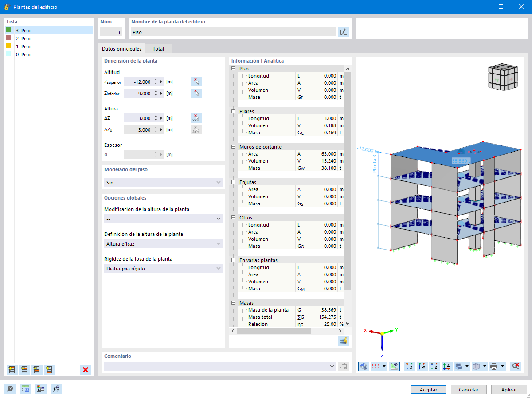Click the scroll-down arrow of the information table
Screen dimensions: 532x399
click(348, 324)
